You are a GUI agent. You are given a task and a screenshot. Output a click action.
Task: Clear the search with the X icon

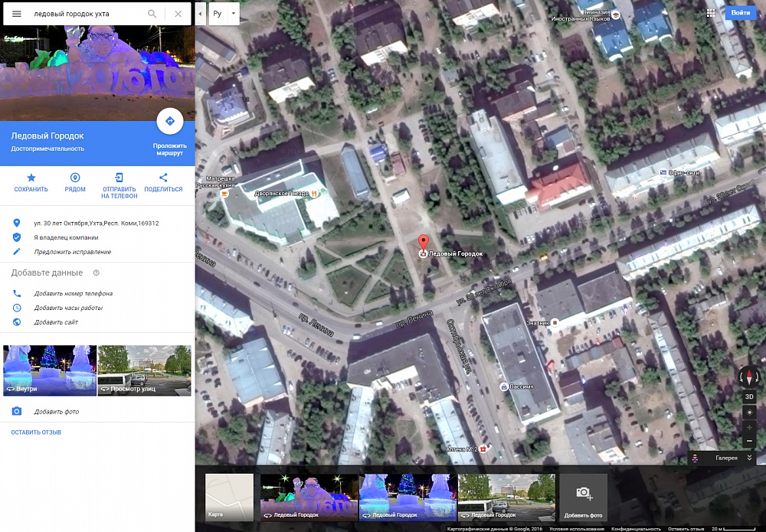point(178,14)
